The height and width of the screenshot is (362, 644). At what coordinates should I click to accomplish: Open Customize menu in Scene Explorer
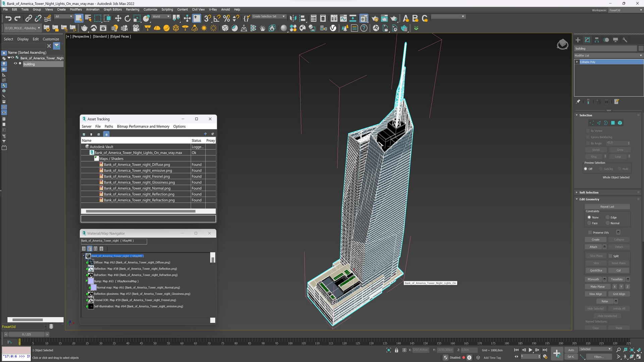tap(51, 39)
